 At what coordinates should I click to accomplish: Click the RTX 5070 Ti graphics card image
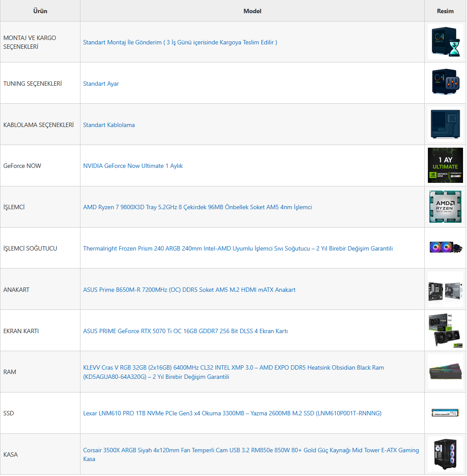click(x=445, y=330)
